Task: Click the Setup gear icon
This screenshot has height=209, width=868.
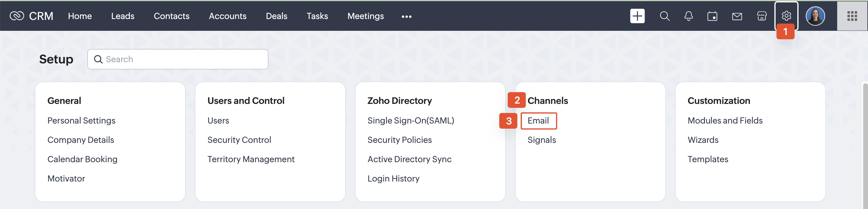Action: [x=786, y=15]
